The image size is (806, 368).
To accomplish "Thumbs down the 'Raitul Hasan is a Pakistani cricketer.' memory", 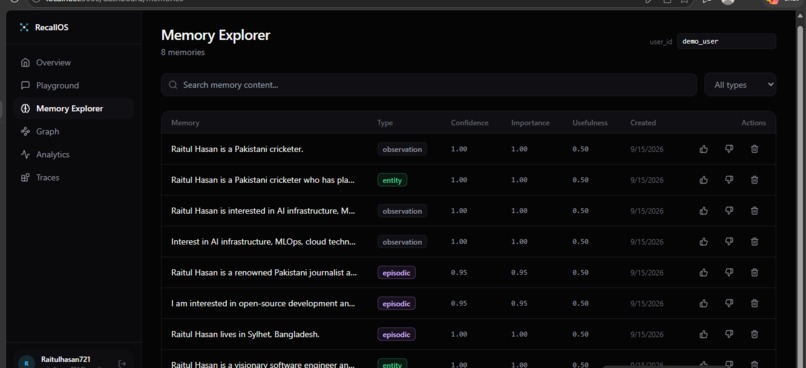I will click(x=729, y=149).
